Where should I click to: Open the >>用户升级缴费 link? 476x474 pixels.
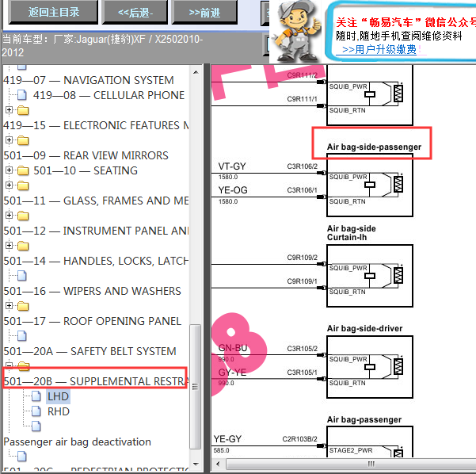coord(379,49)
